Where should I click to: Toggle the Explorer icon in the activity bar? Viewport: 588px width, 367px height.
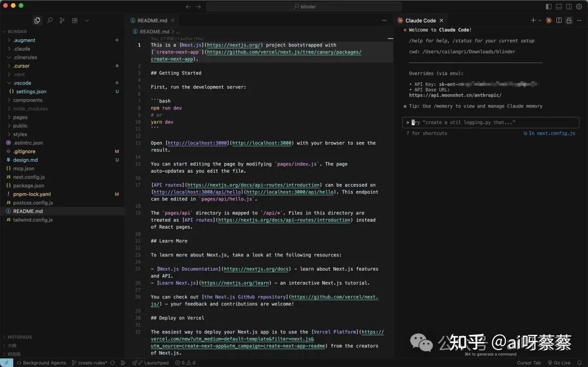click(x=37, y=20)
